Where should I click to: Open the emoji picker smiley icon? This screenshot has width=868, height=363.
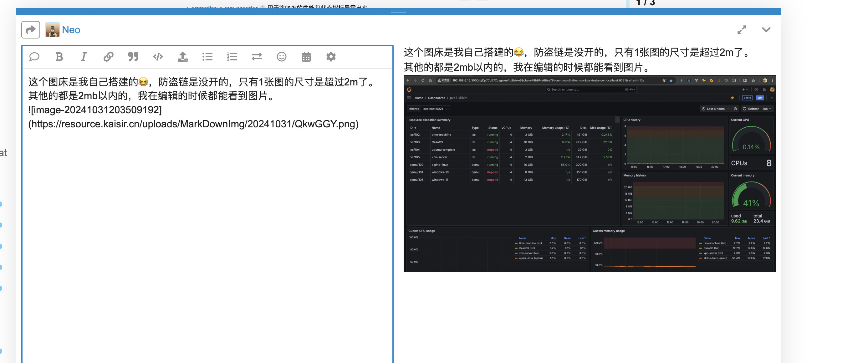[281, 57]
